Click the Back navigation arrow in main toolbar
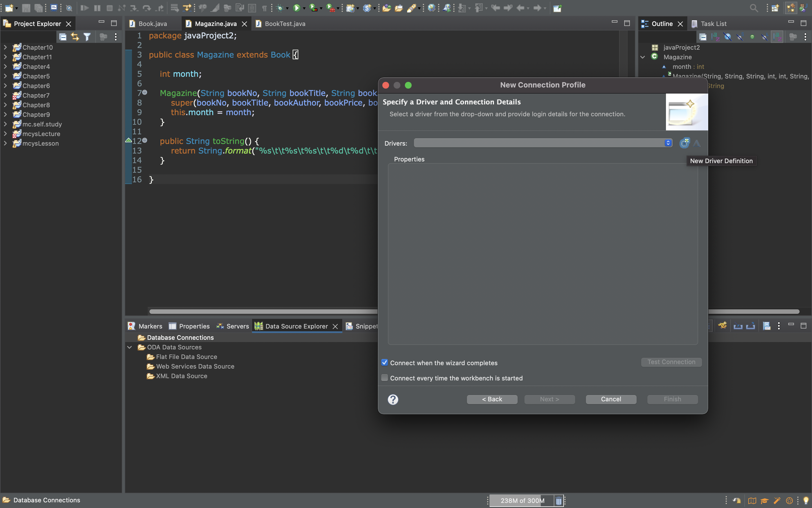 tap(520, 8)
